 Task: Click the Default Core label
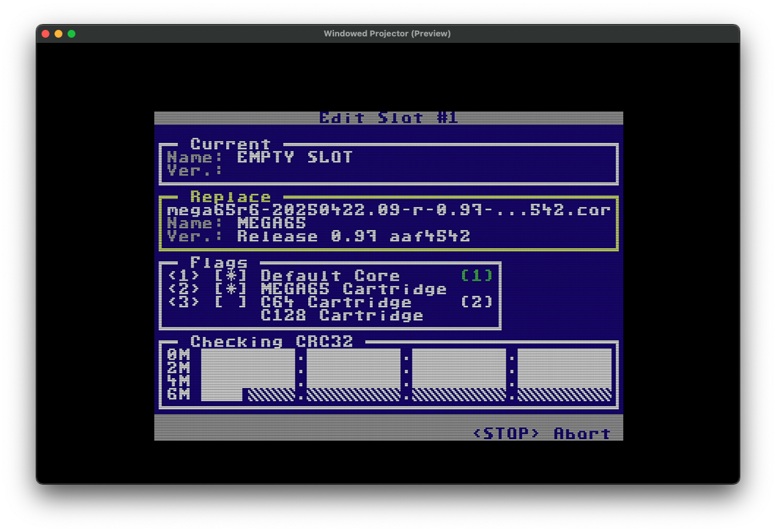330,275
